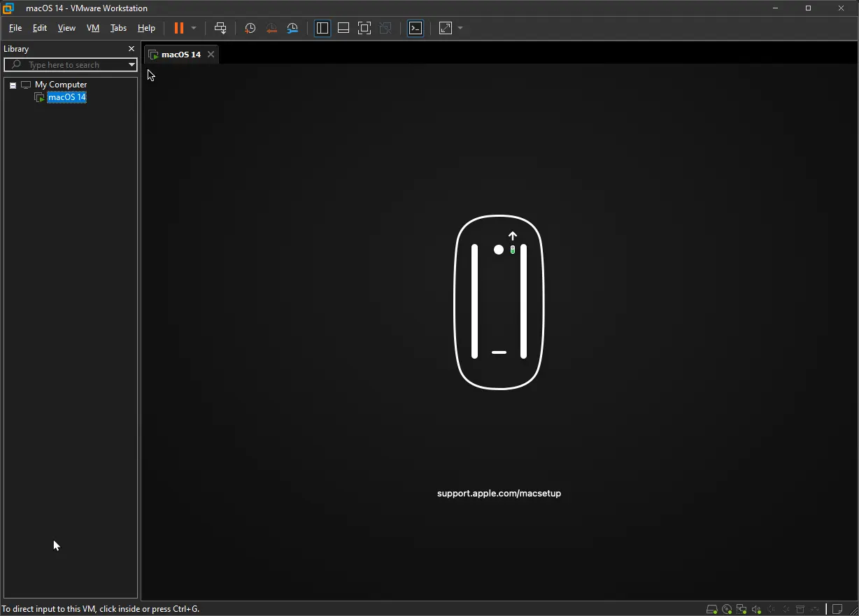
Task: Open the Edit menu
Action: coord(40,28)
